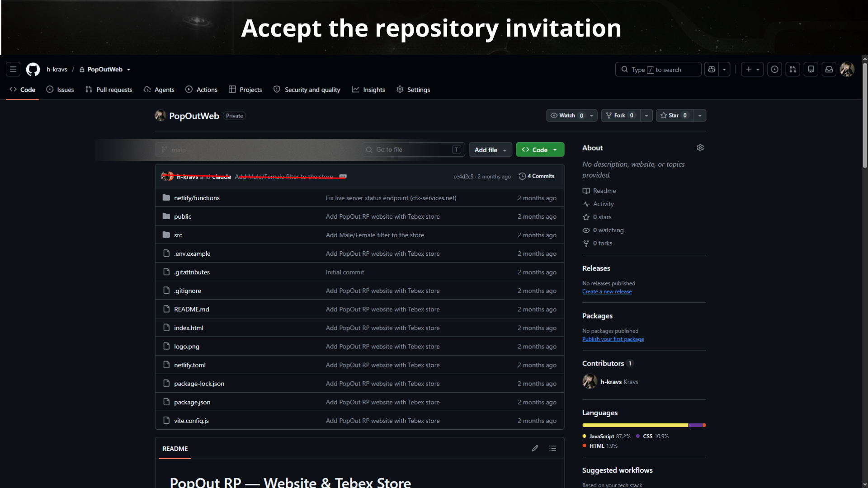Screen dimensions: 868x488
Task: Open the About settings gear icon
Action: [700, 148]
